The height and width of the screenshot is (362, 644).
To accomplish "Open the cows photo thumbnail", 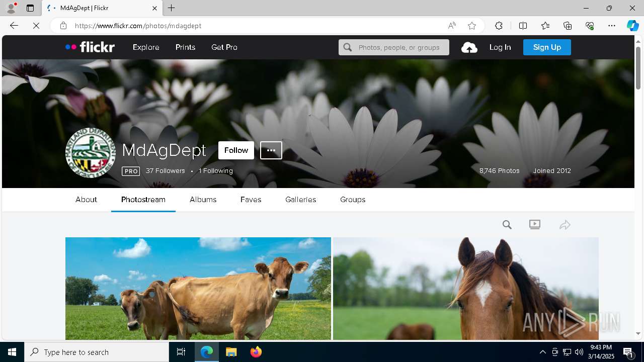I will pos(198,289).
